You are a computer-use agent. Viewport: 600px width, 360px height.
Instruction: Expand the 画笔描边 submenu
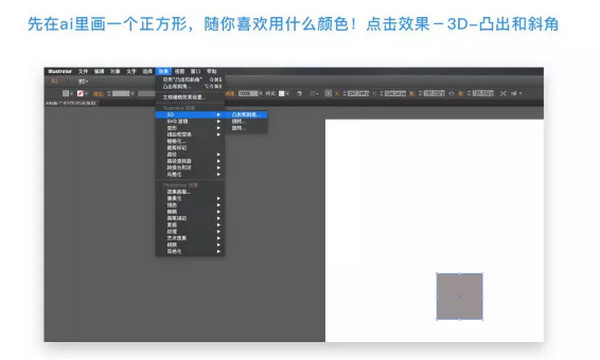tap(190, 218)
